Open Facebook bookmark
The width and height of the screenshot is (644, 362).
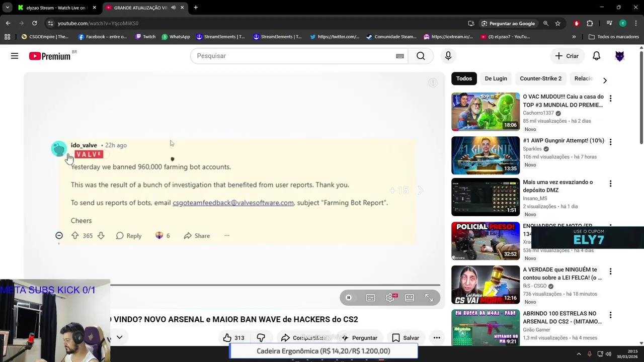click(103, 37)
